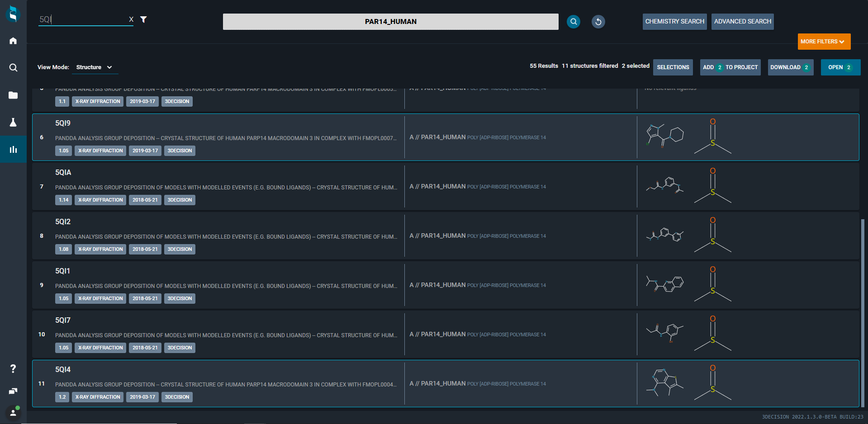Viewport: 868px width, 424px height.
Task: Click 5QI4 FMOPL0004 description text
Action: point(226,384)
